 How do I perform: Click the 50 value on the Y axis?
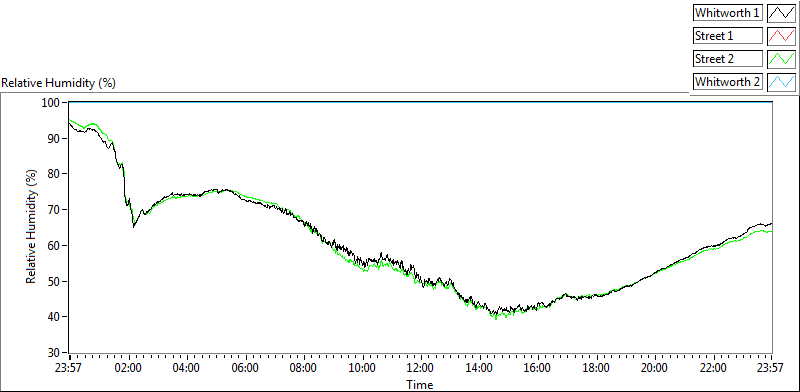[x=55, y=281]
